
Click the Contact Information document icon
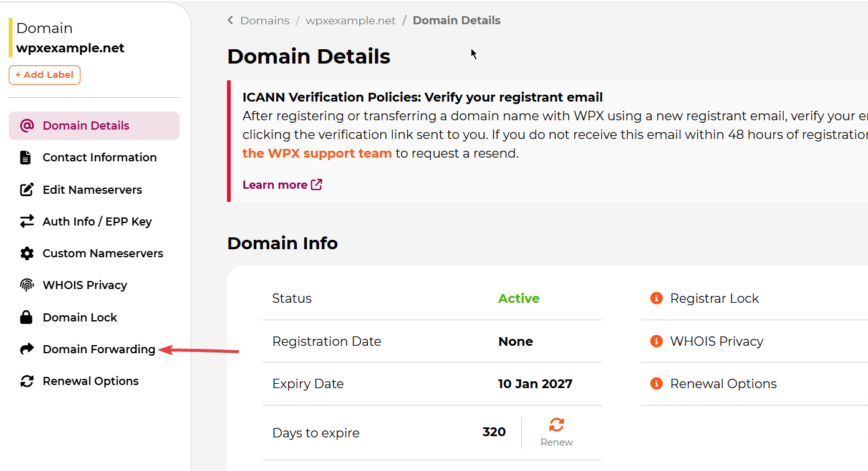coord(26,158)
